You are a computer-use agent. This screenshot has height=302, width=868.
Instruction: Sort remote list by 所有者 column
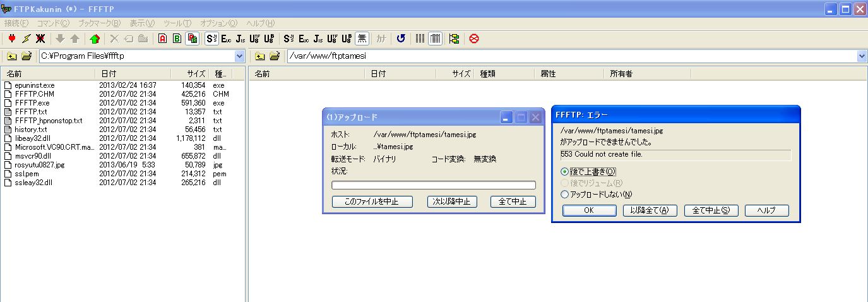coord(648,74)
